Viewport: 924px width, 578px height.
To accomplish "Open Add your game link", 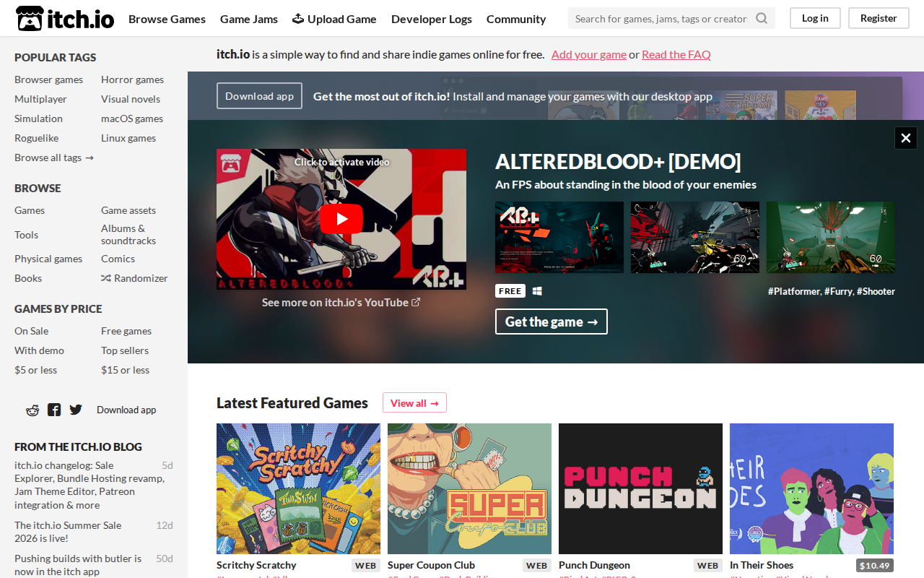I will [589, 54].
